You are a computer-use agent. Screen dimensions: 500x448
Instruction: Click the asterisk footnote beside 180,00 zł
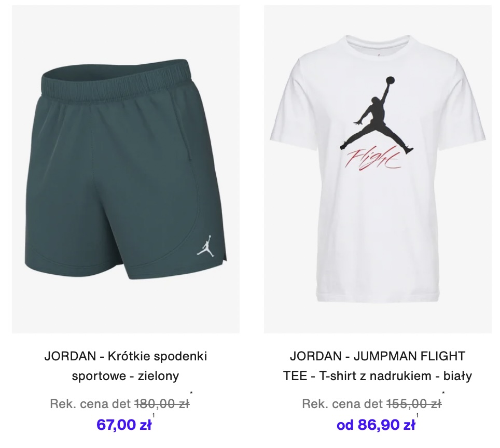click(191, 393)
